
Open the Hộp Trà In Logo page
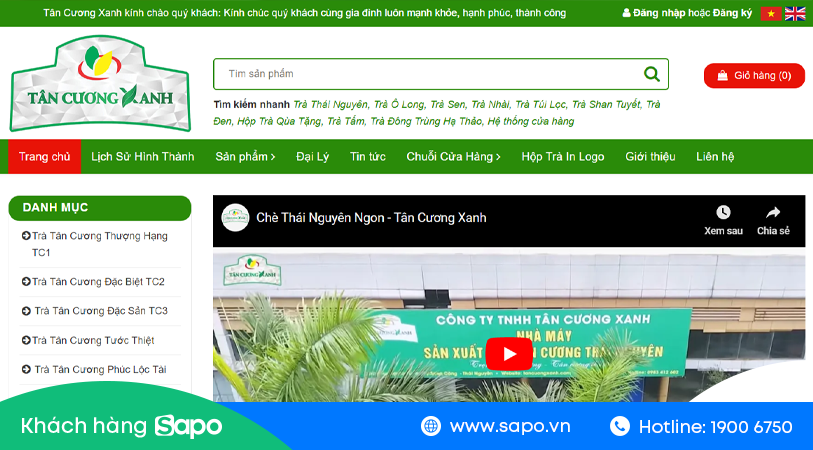click(562, 157)
